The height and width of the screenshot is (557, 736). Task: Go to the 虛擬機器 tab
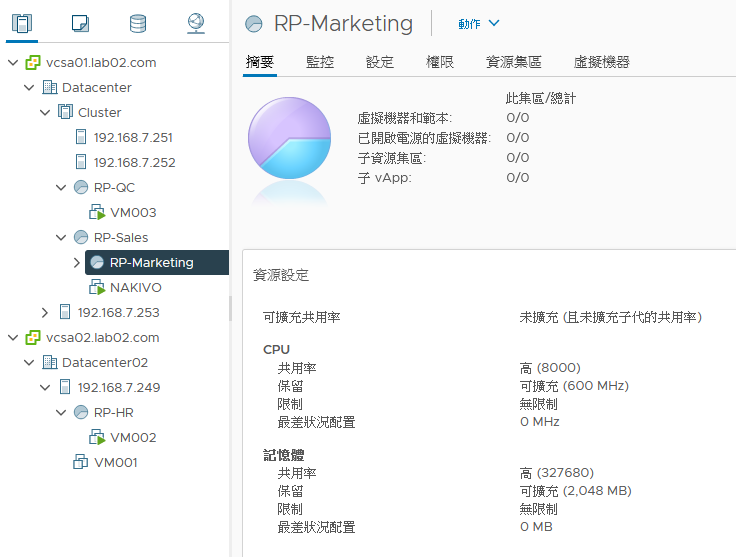(601, 62)
